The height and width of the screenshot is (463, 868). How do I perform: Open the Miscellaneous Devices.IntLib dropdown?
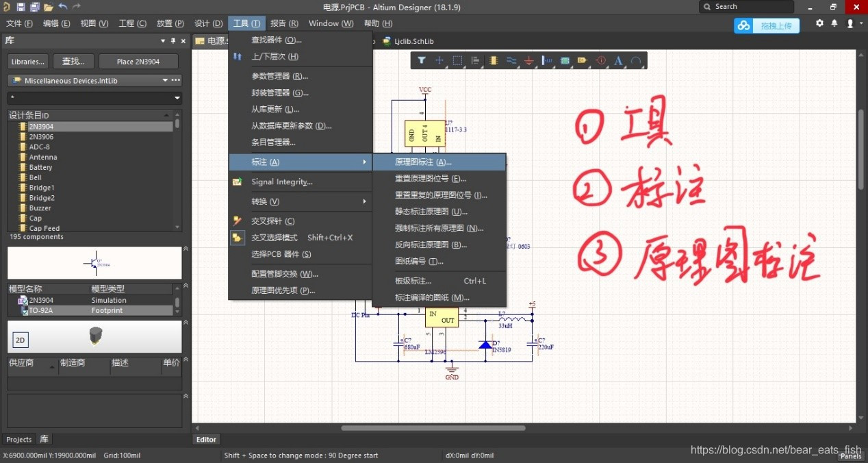[x=164, y=80]
